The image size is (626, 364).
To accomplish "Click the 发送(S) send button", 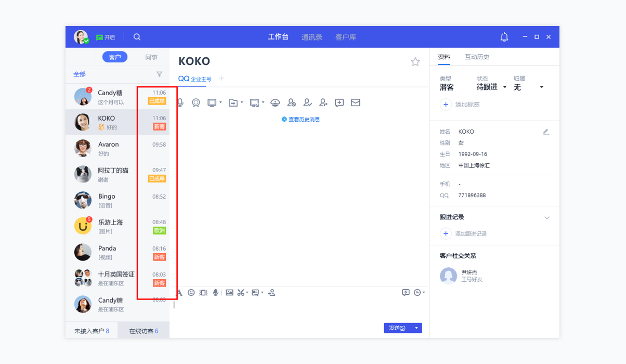I will coord(398,328).
